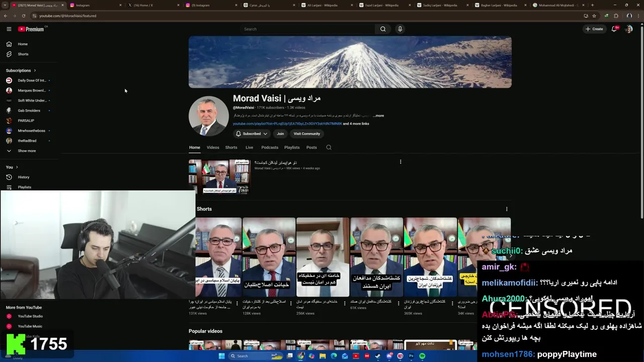Viewport: 644px width, 362px height.
Task: Switch to the channel Playlists tab
Action: coord(292,147)
